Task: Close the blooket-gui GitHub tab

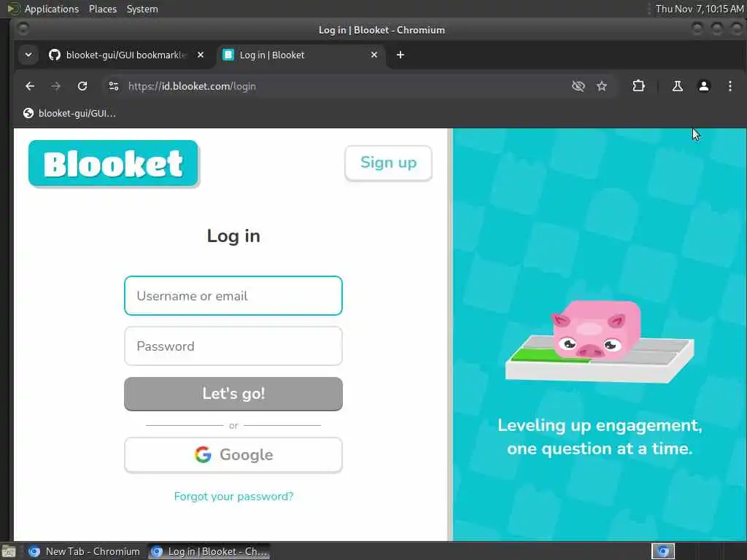Action: 201,55
